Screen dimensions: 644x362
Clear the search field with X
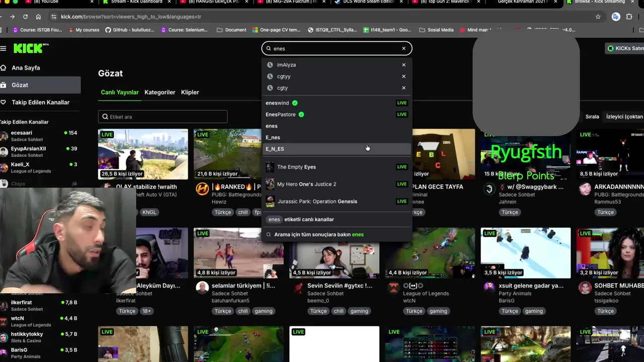[404, 48]
